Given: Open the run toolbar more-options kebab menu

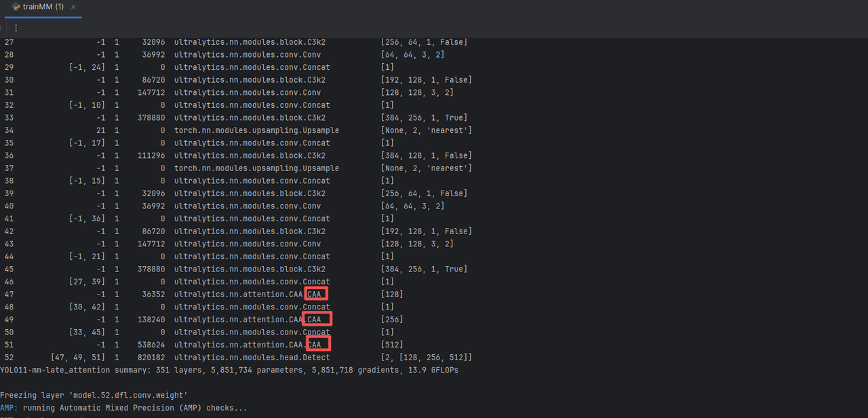Looking at the screenshot, I should coord(16,28).
